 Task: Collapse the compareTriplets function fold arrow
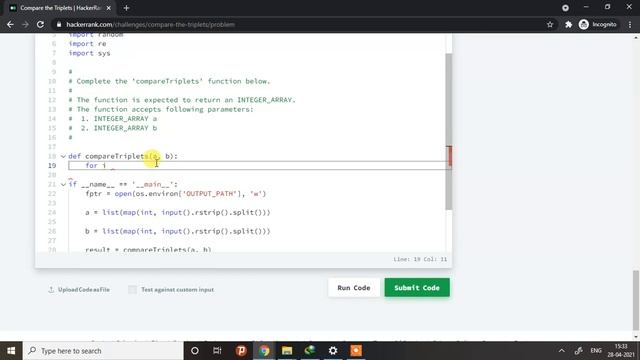point(63,156)
